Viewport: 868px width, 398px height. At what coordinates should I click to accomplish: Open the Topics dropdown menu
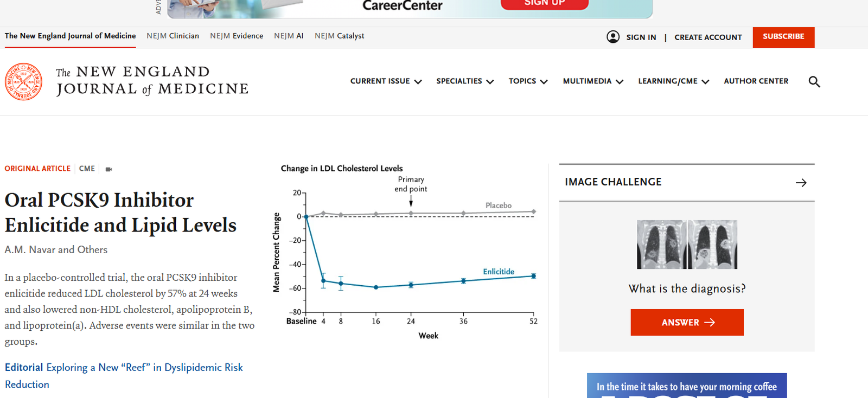528,81
